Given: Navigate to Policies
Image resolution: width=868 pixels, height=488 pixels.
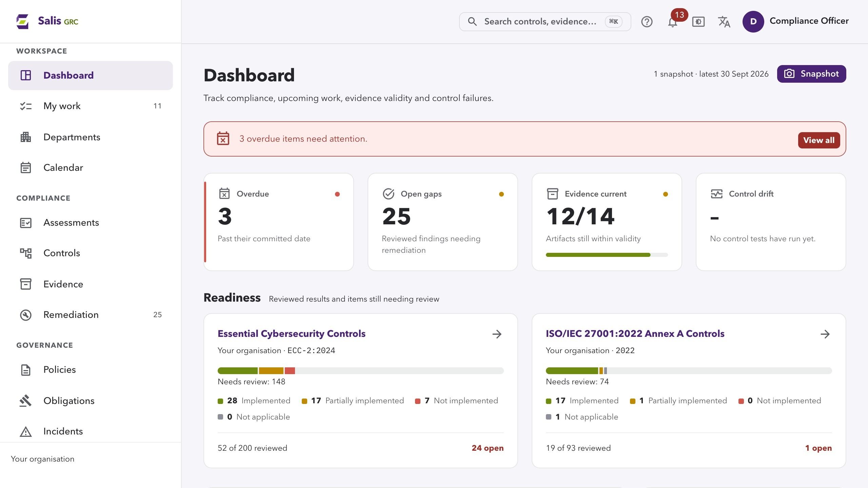Looking at the screenshot, I should pos(91,370).
